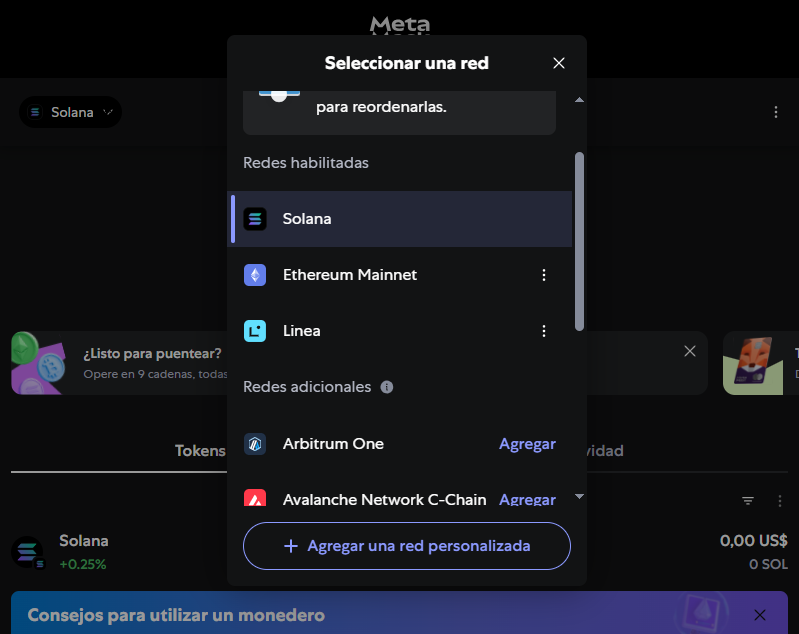The image size is (799, 634).
Task: Open the Solana network selector dropdown
Action: pos(70,112)
